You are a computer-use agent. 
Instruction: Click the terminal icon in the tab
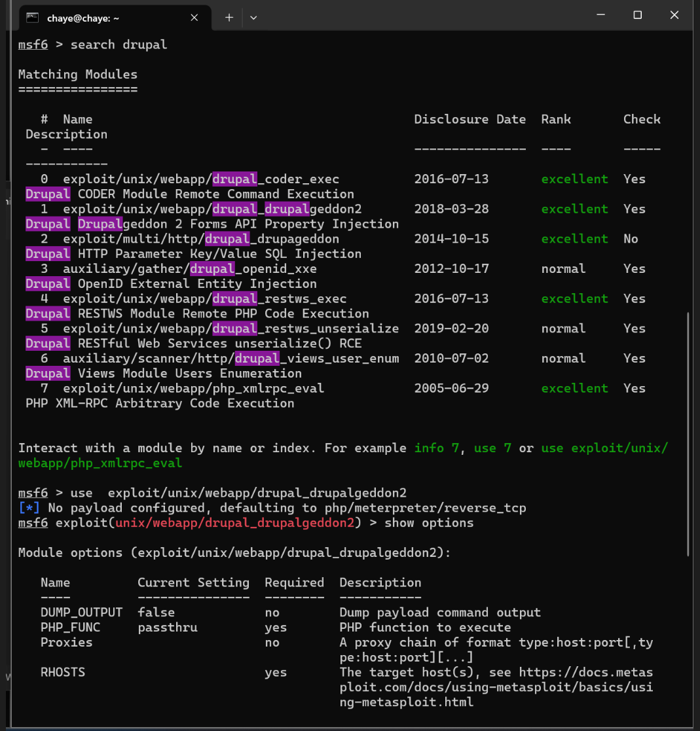(x=32, y=18)
